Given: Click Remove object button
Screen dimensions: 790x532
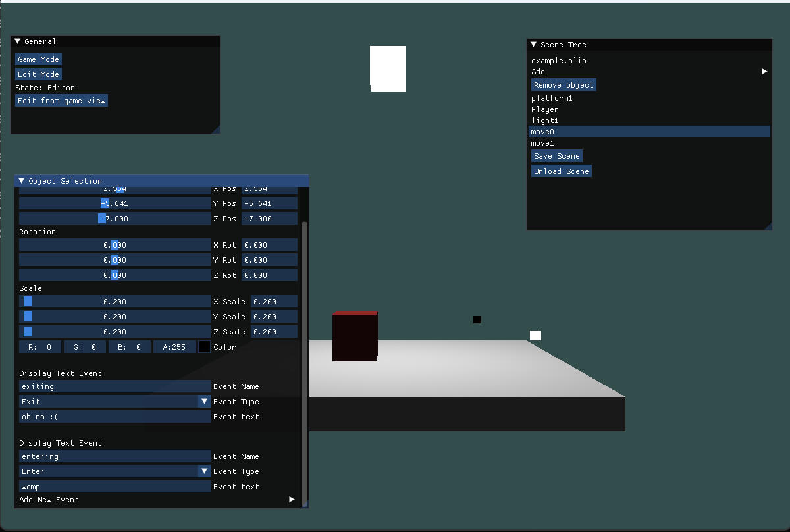Looking at the screenshot, I should [x=564, y=85].
